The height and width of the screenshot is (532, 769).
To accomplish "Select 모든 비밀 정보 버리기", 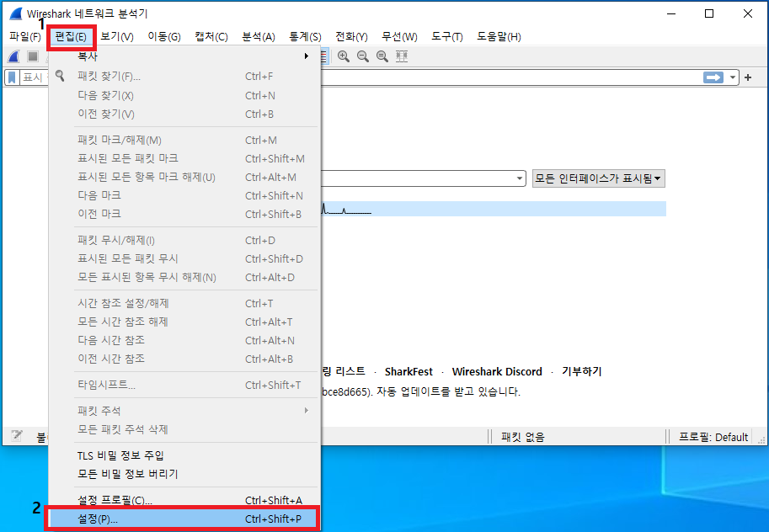I will pos(184,474).
